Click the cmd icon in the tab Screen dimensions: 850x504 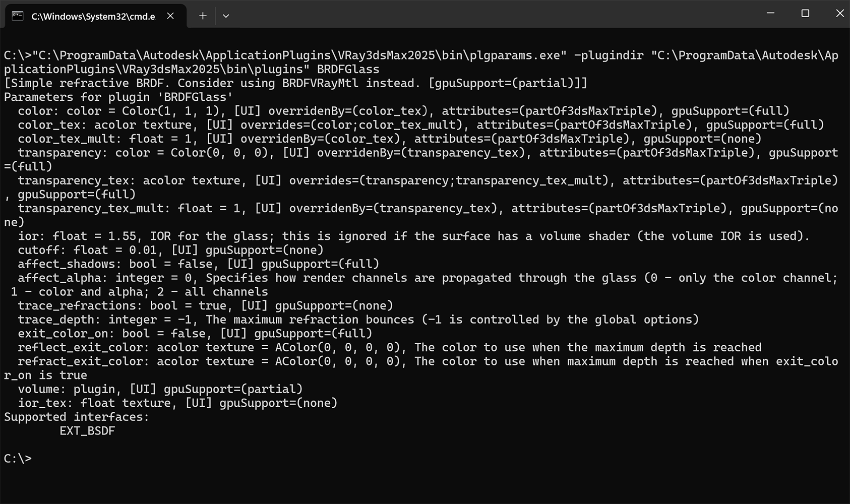click(x=18, y=16)
